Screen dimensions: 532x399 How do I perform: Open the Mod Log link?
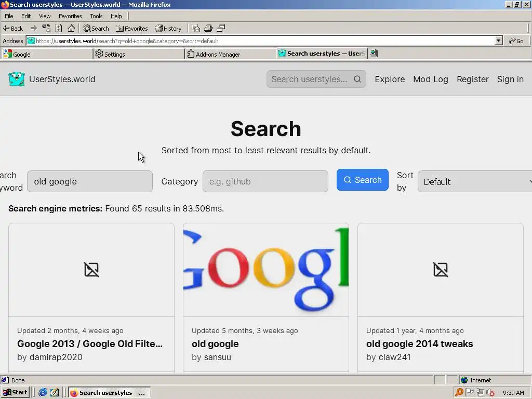pos(431,79)
